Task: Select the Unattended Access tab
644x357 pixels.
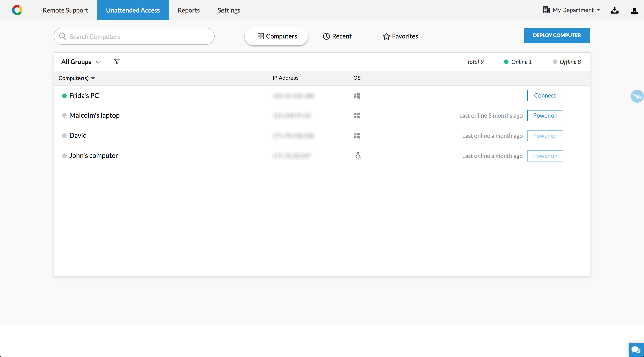Action: tap(133, 10)
